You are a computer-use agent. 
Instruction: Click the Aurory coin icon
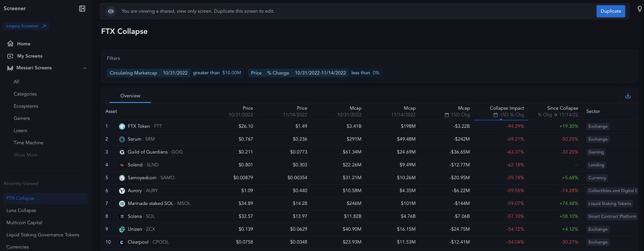coord(122,191)
